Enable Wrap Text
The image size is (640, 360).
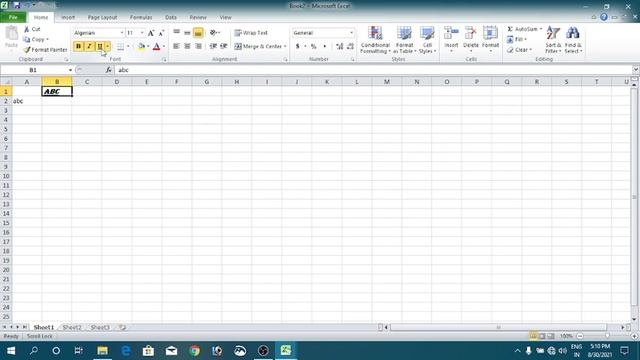click(251, 33)
